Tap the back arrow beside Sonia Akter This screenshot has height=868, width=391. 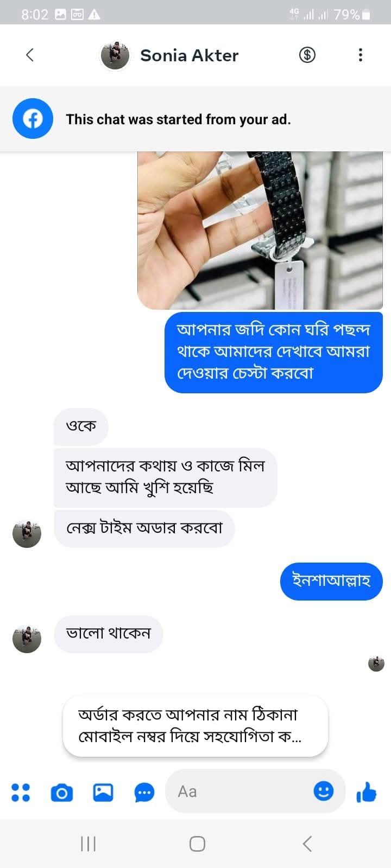(x=30, y=55)
